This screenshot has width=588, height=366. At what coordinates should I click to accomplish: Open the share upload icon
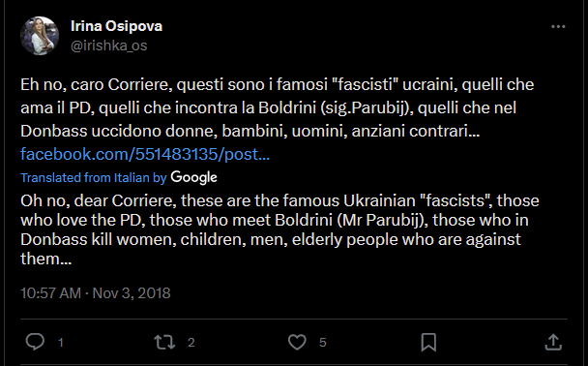pos(553,342)
